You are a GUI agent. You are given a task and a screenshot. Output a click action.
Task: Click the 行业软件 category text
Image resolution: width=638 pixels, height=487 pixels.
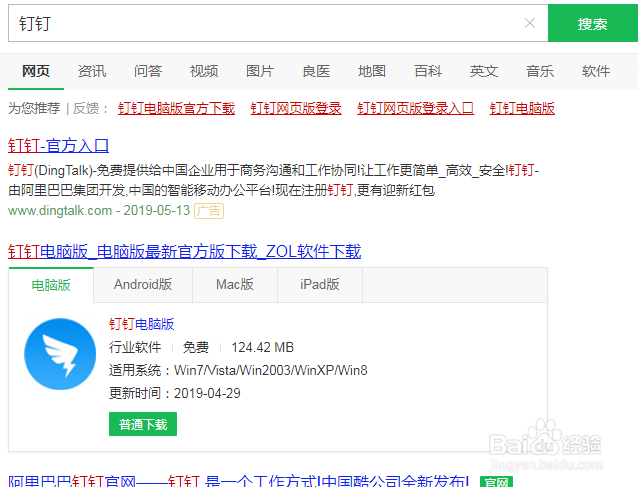(x=135, y=347)
